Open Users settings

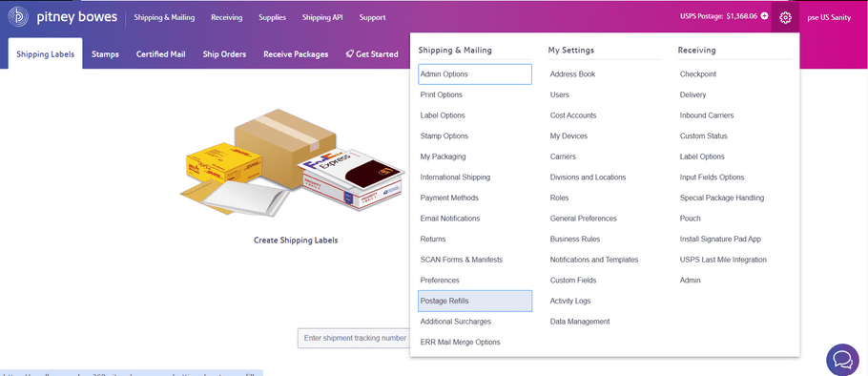[559, 94]
